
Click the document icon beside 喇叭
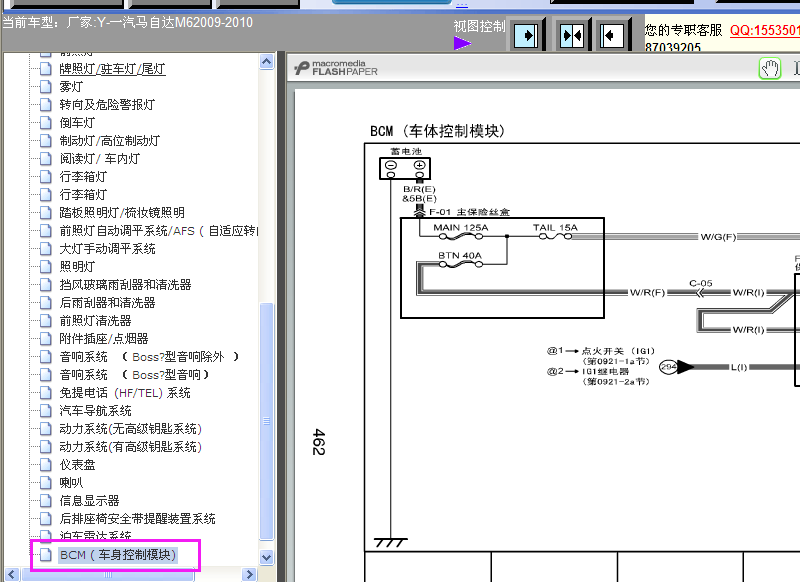coord(44,482)
